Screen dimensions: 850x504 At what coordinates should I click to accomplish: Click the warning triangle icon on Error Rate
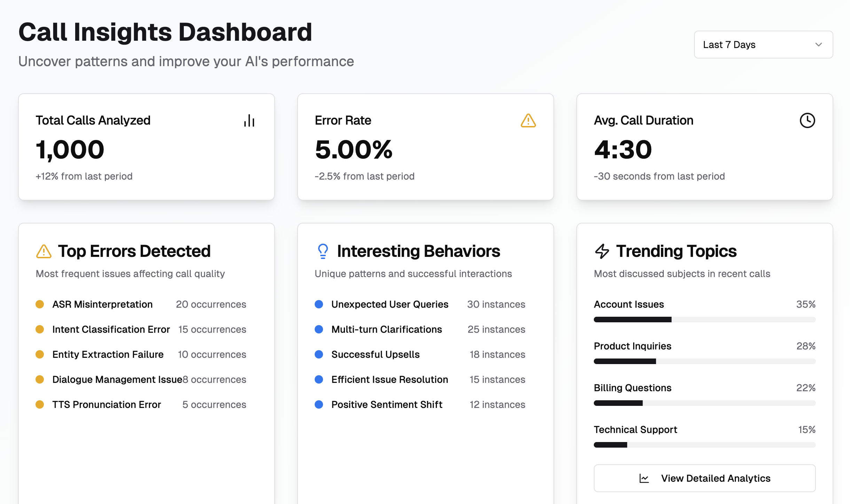(x=527, y=120)
